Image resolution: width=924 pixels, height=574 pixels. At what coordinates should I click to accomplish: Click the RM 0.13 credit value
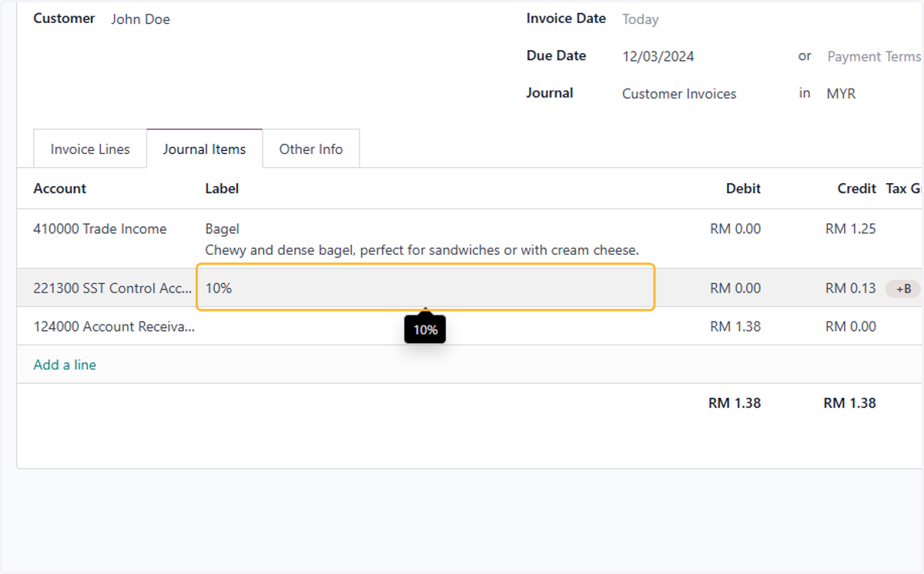pos(850,289)
